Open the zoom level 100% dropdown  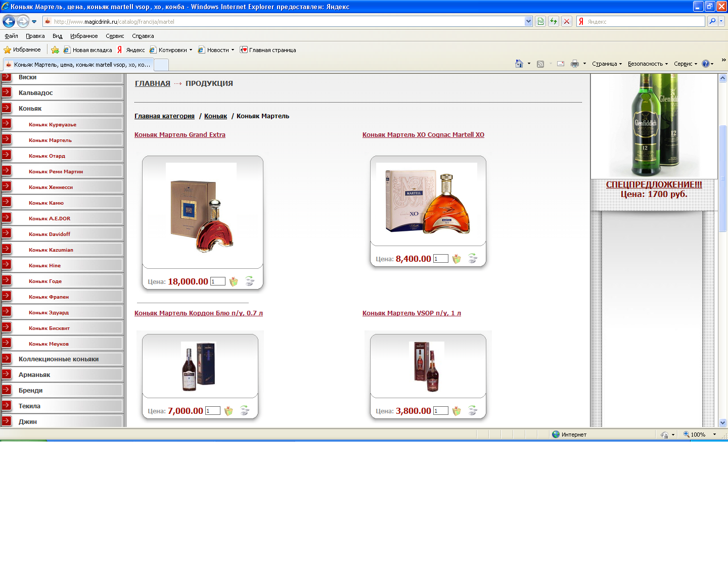click(x=714, y=435)
